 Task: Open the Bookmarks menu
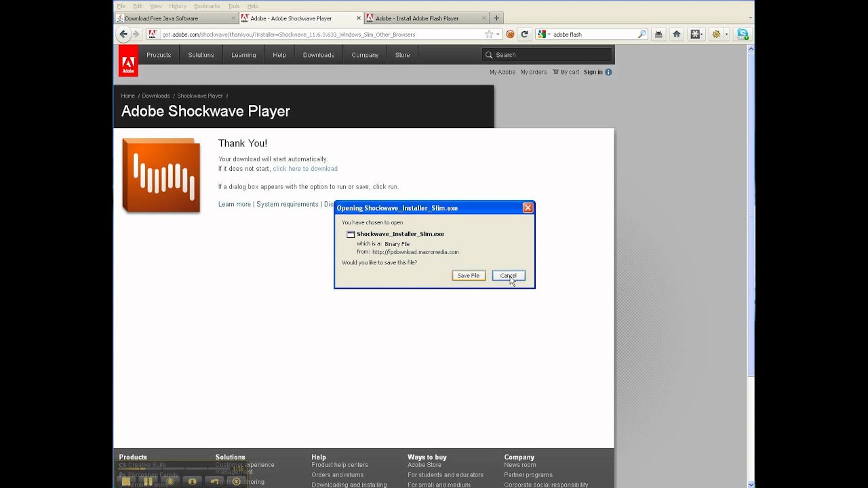(x=207, y=6)
